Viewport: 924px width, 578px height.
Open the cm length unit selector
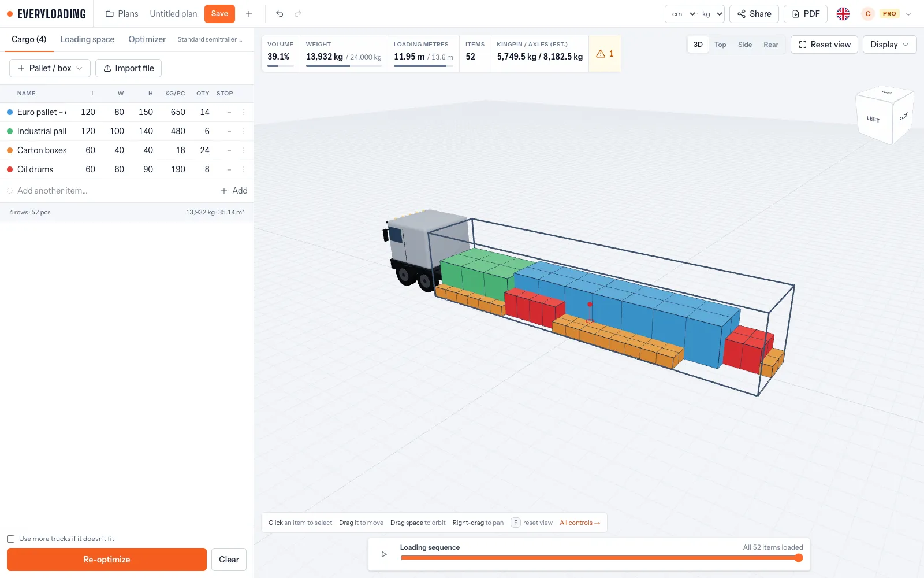[683, 14]
